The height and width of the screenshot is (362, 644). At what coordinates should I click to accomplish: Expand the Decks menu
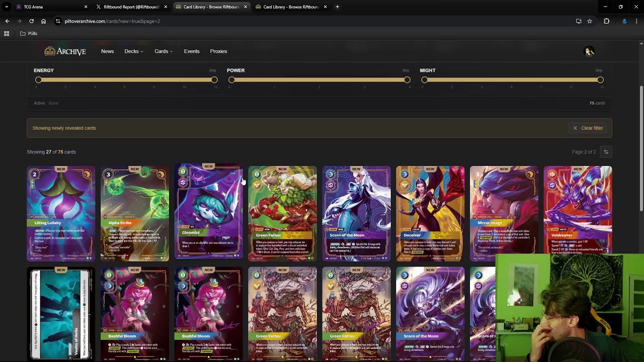point(134,51)
